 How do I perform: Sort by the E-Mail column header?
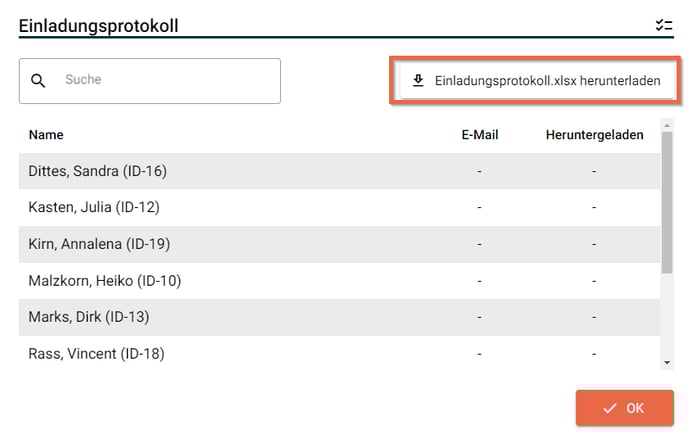[x=480, y=135]
